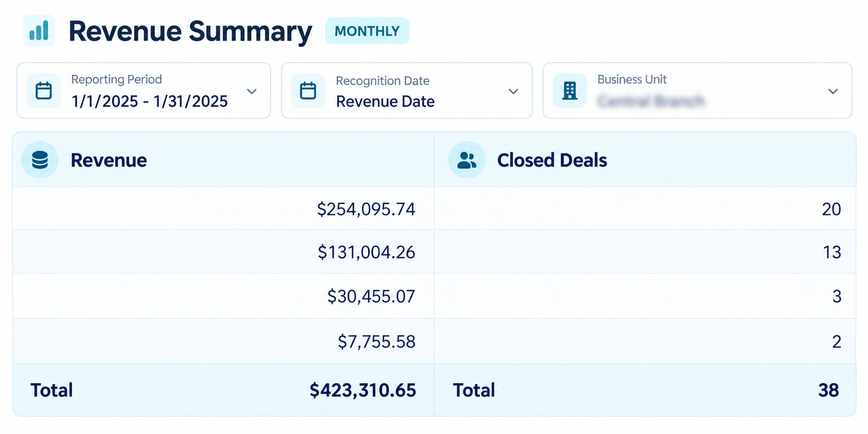This screenshot has width=868, height=434.
Task: Select the 1/1/2025 - 1/31/2025 date range
Action: coord(150,101)
